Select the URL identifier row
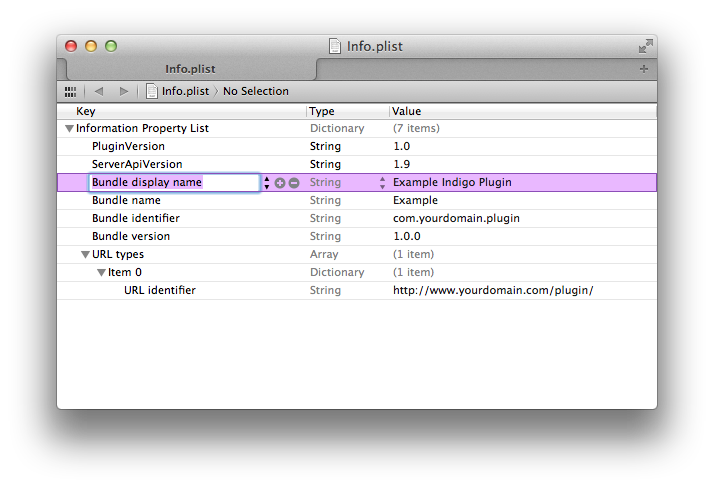 pos(357,290)
